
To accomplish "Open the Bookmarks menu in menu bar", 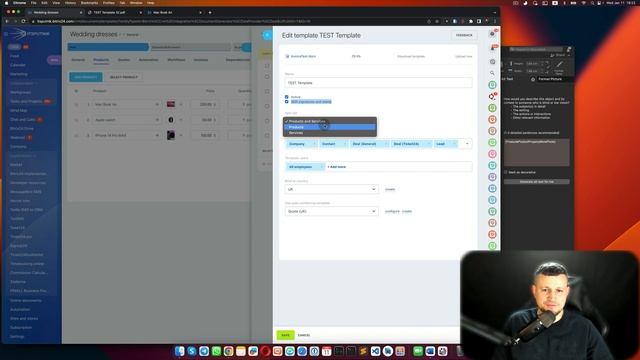I will pos(89,2).
